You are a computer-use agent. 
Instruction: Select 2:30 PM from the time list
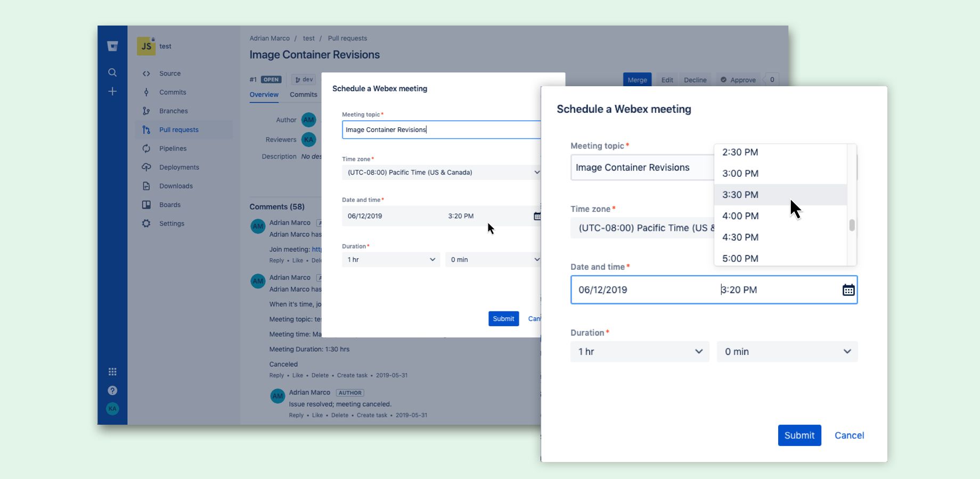[x=780, y=152]
